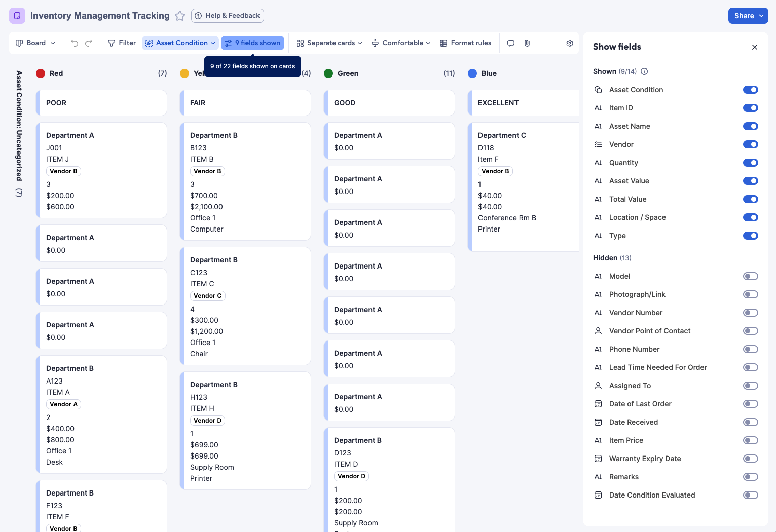Click the undo icon in the toolbar
The height and width of the screenshot is (532, 776).
(75, 43)
